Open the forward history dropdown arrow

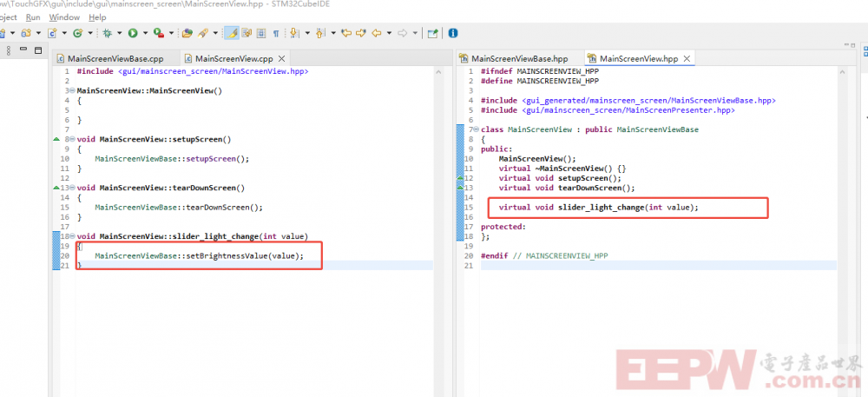415,33
